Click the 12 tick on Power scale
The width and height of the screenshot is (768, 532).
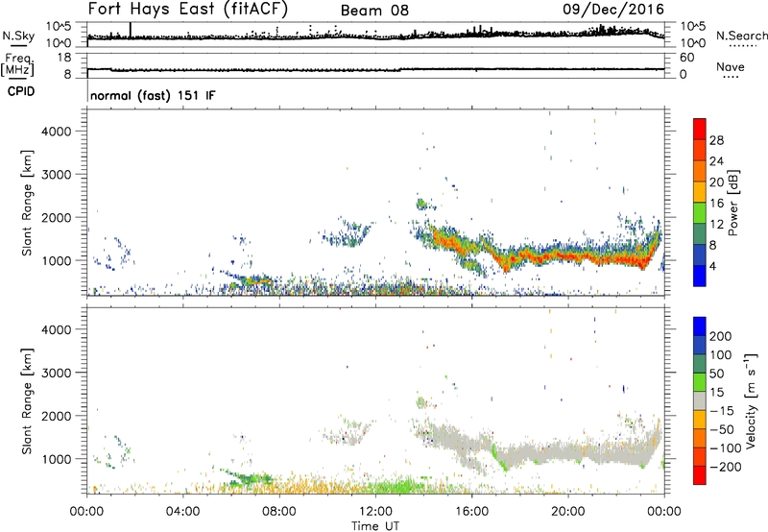pos(716,225)
